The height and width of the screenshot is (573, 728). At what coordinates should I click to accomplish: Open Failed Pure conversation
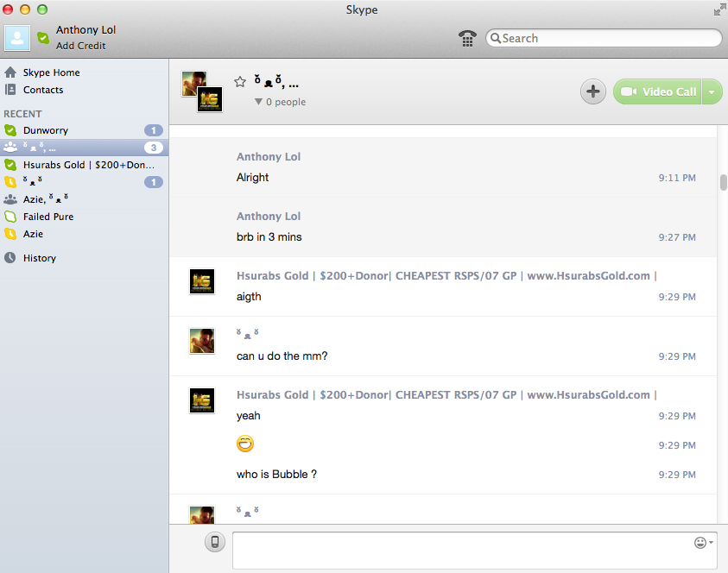click(84, 217)
